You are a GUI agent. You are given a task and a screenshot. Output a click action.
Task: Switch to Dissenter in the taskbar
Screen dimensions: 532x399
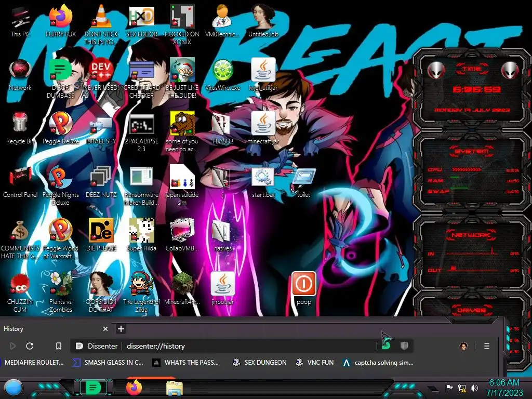coord(94,387)
